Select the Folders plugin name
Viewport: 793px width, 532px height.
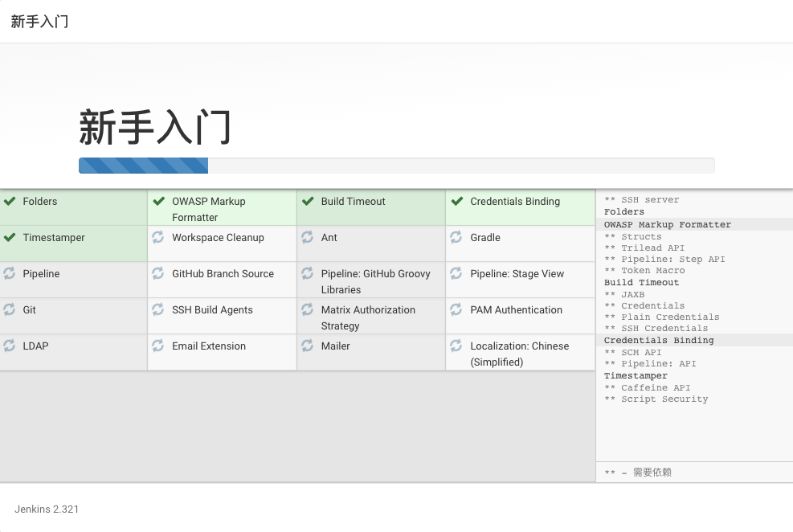(x=40, y=201)
